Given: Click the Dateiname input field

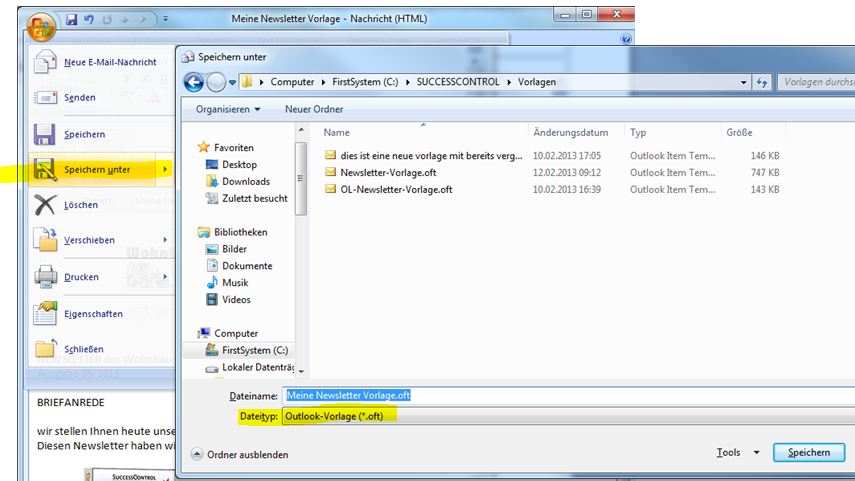Looking at the screenshot, I should click(560, 395).
